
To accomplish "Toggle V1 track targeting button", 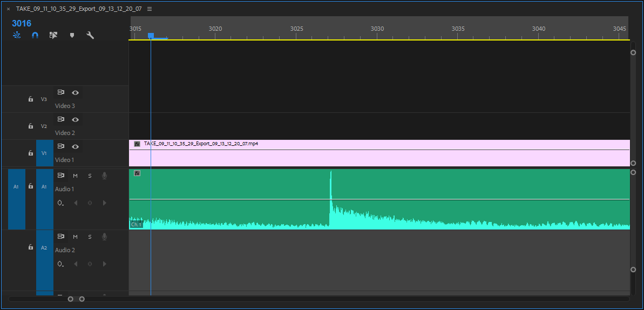I will tap(44, 153).
